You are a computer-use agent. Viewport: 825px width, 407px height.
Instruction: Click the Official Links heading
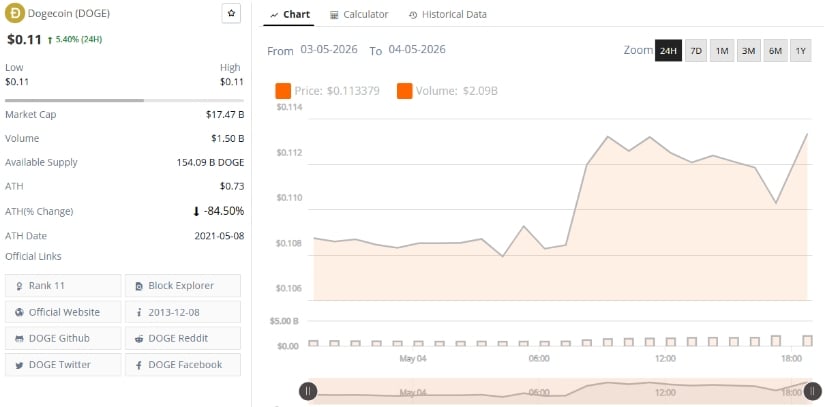tap(33, 257)
